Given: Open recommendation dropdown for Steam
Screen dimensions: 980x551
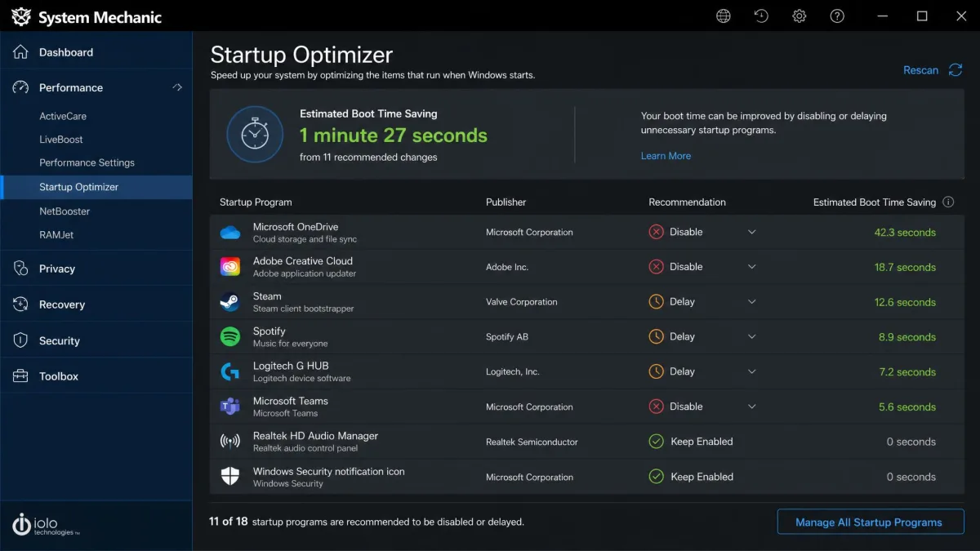Looking at the screenshot, I should pos(752,302).
